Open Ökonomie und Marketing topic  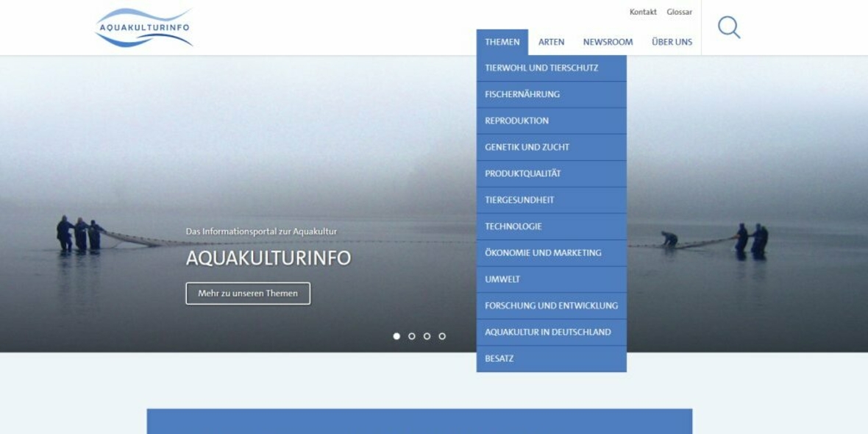pyautogui.click(x=543, y=253)
